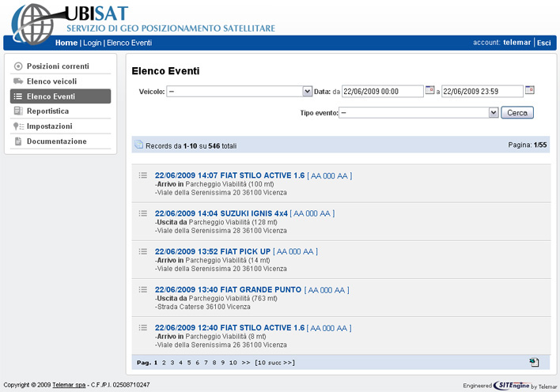Click the Impostazioni settings icon

18,126
